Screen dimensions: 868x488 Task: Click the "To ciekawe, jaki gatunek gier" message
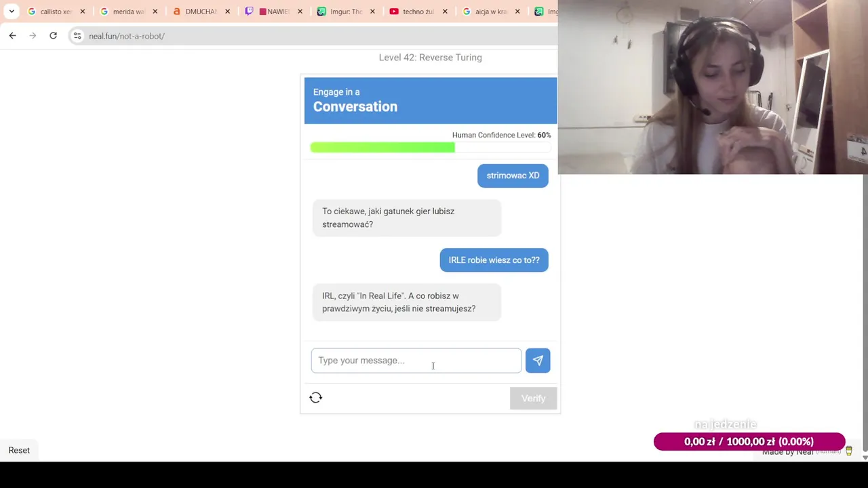coord(407,218)
